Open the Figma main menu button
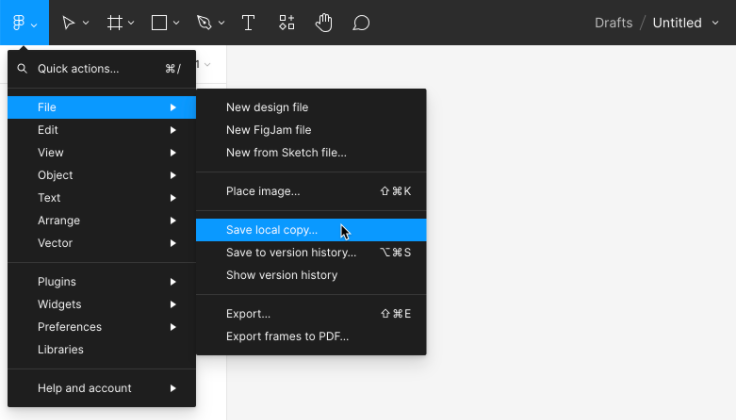This screenshot has height=420, width=736. (24, 23)
